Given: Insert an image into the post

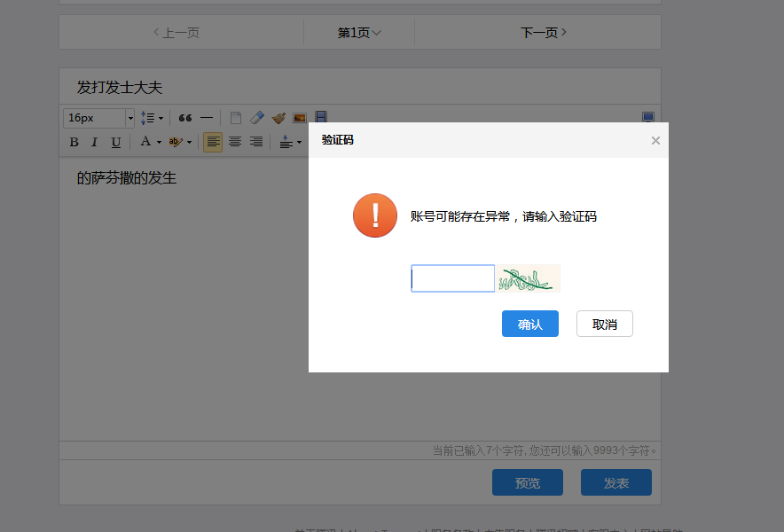Looking at the screenshot, I should (x=299, y=116).
